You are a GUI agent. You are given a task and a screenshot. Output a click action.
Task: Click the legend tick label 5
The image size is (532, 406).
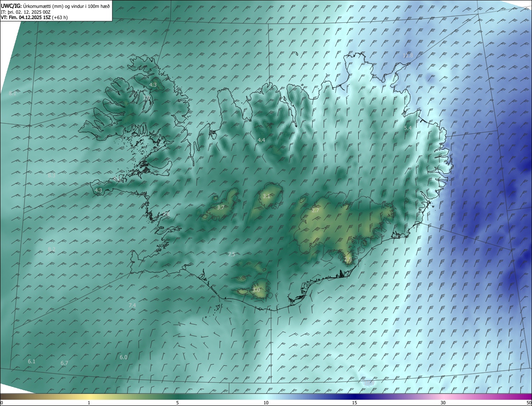[x=177, y=403]
